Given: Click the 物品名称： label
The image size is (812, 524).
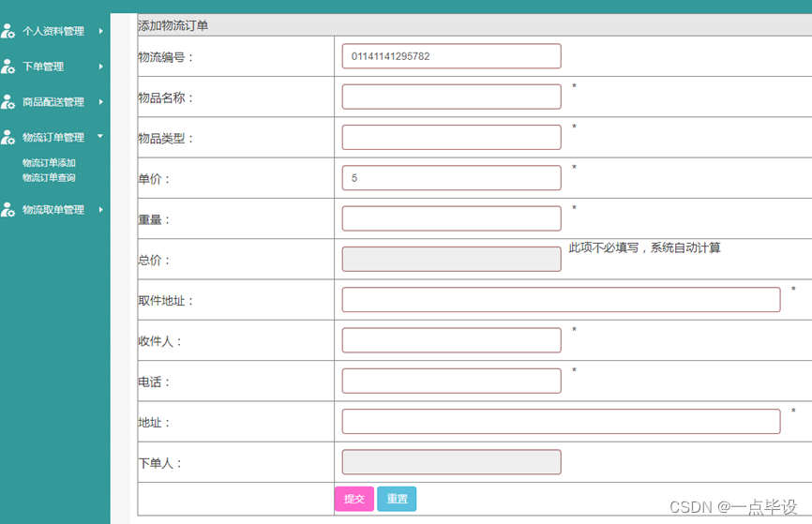Looking at the screenshot, I should pos(166,97).
